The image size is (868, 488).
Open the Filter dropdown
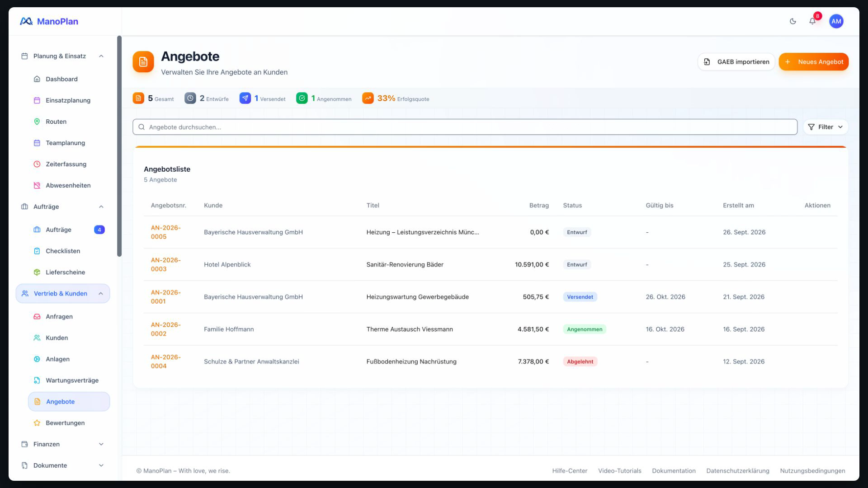pyautogui.click(x=826, y=127)
